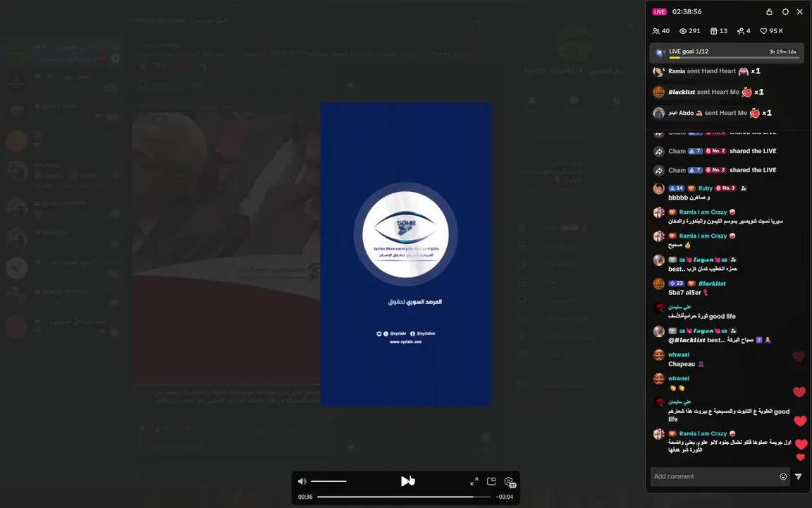This screenshot has width=812, height=508.
Task: Click the 02:38:56 live timer
Action: [x=687, y=11]
